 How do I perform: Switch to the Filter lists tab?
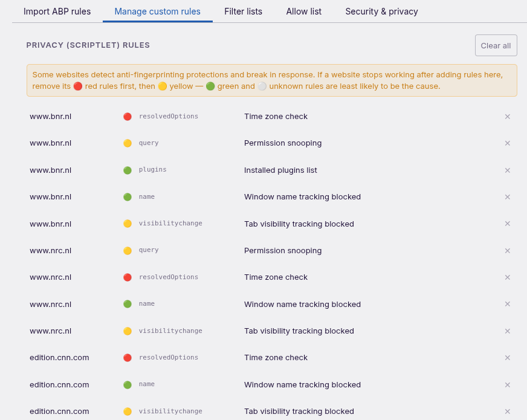click(x=244, y=11)
